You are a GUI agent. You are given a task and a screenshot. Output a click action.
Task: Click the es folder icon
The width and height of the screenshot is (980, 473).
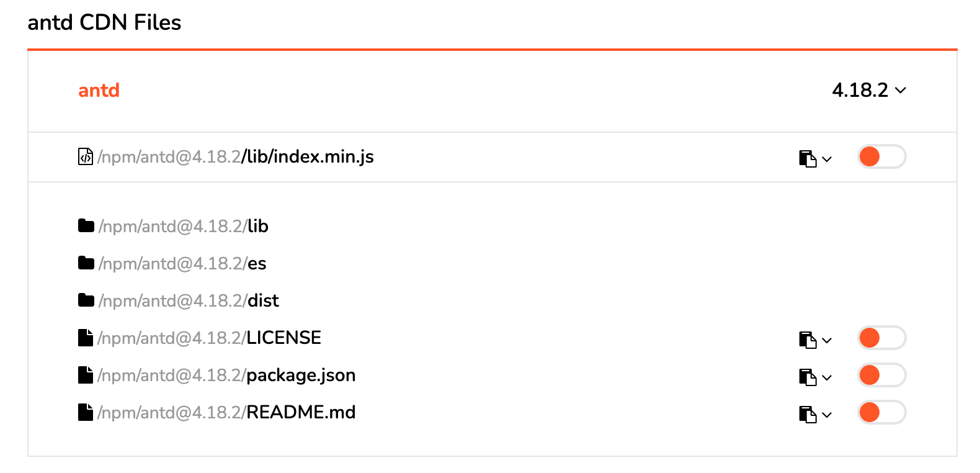point(86,263)
